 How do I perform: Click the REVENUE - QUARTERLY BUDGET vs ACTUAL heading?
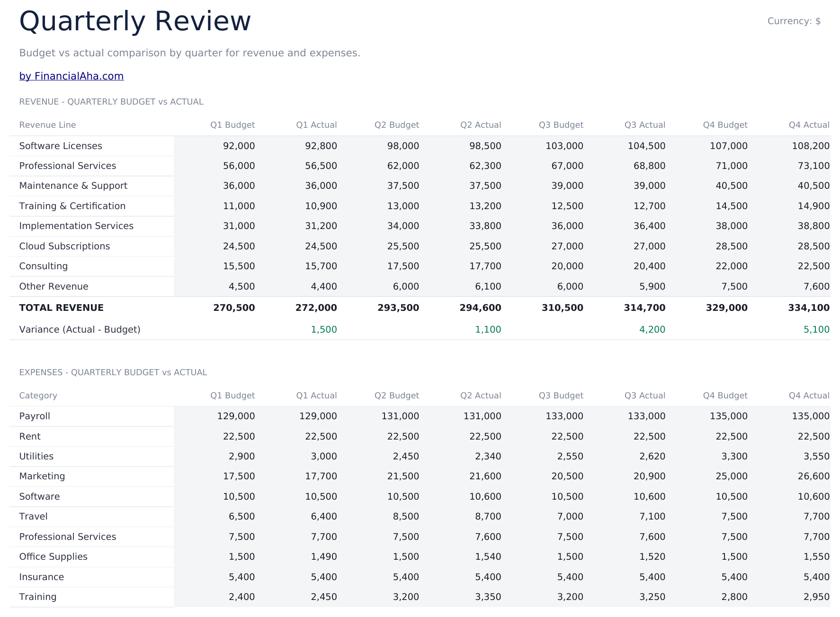coord(111,102)
